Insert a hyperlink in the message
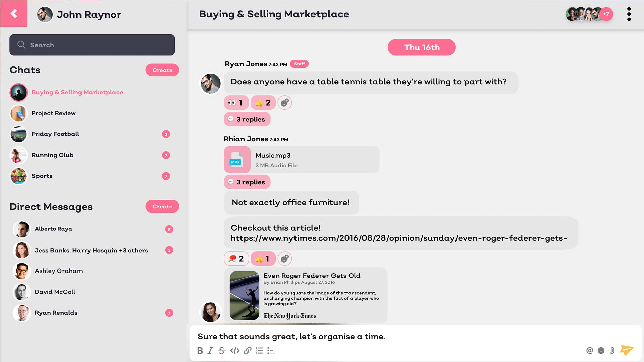The image size is (644, 362). click(x=248, y=351)
